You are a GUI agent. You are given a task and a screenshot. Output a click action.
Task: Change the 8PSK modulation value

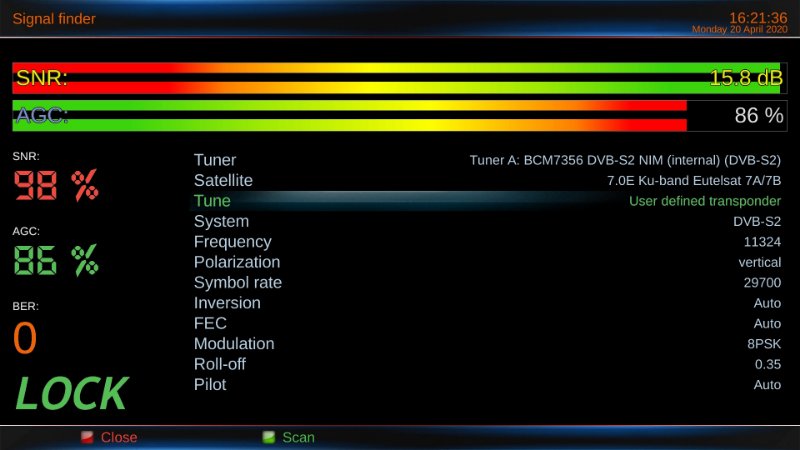[x=764, y=344]
